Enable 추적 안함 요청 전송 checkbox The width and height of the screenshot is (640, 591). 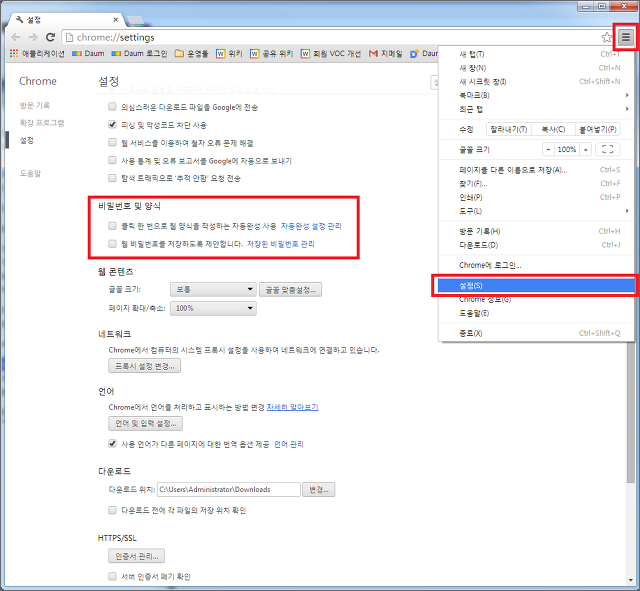(112, 178)
